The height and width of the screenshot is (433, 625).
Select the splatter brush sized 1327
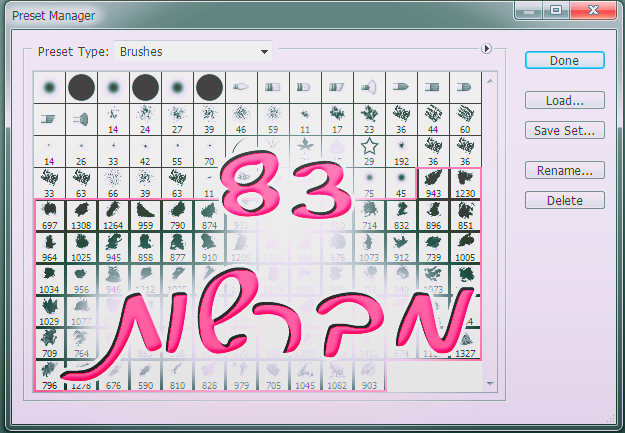point(465,343)
